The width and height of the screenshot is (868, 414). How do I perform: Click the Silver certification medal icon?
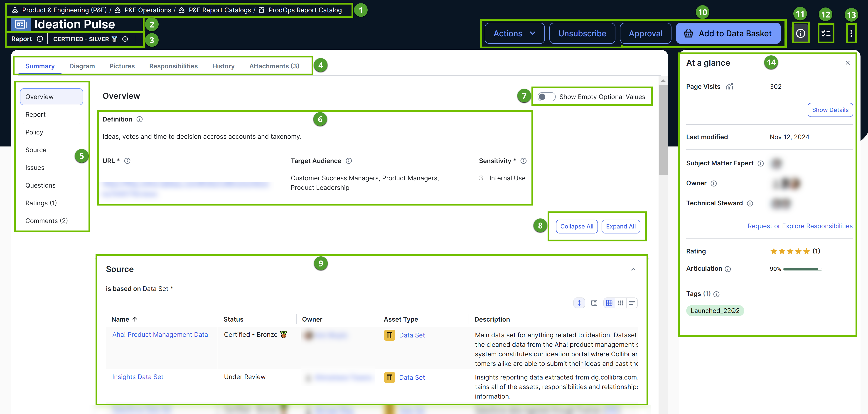[x=114, y=39]
